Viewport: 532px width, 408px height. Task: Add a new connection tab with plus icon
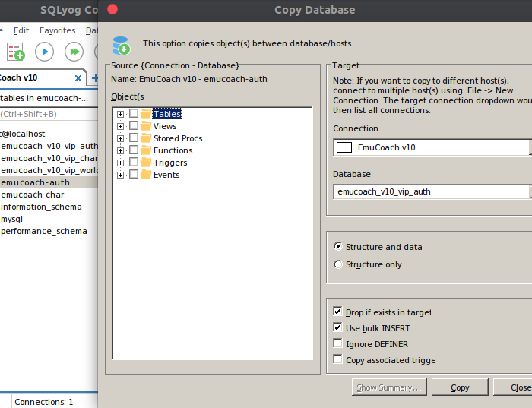(95, 78)
